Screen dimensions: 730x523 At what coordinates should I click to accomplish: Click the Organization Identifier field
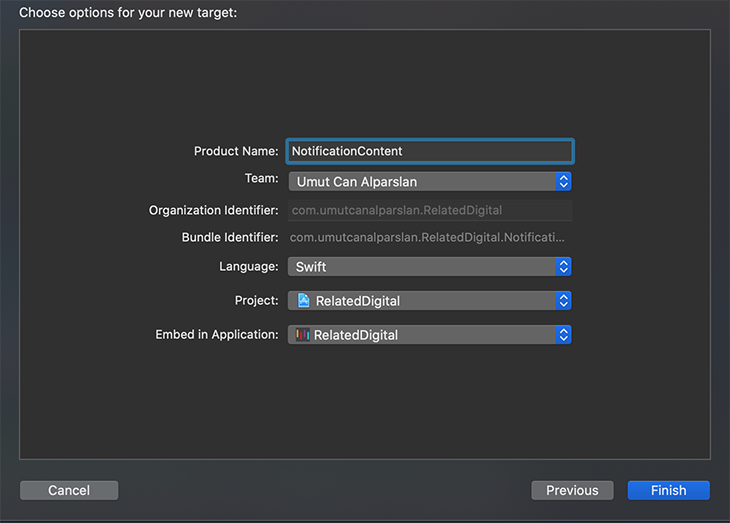(430, 210)
